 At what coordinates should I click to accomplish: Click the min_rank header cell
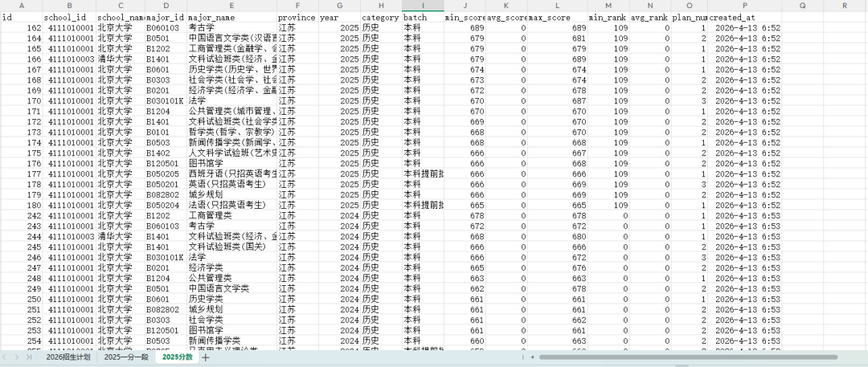coord(608,18)
